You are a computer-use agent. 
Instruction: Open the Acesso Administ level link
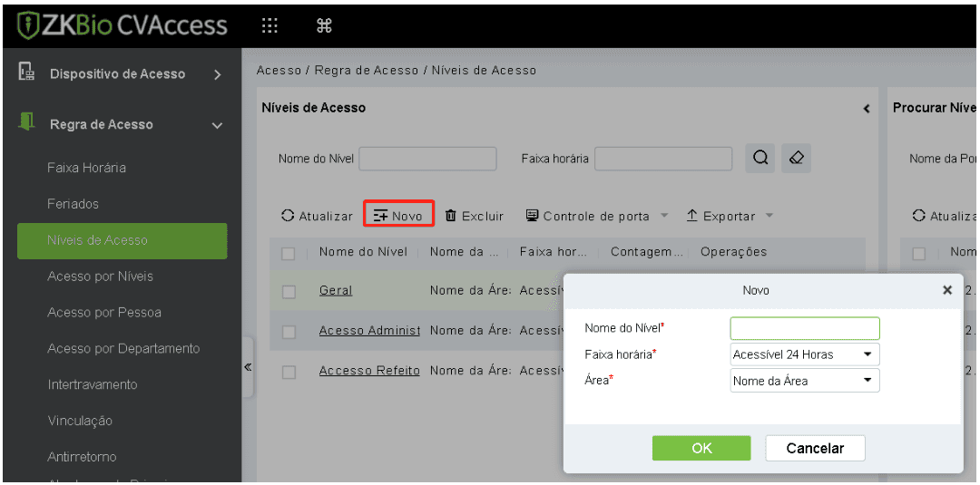point(369,331)
